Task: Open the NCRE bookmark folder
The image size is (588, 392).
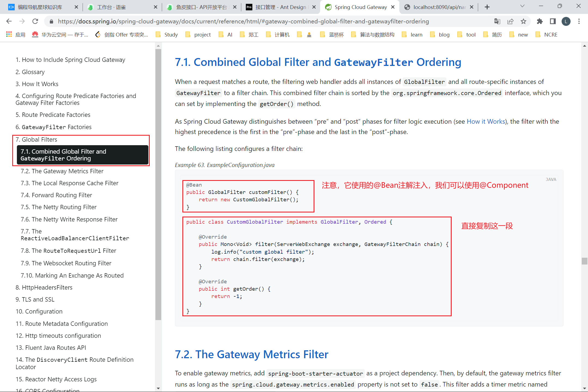Action: (546, 35)
